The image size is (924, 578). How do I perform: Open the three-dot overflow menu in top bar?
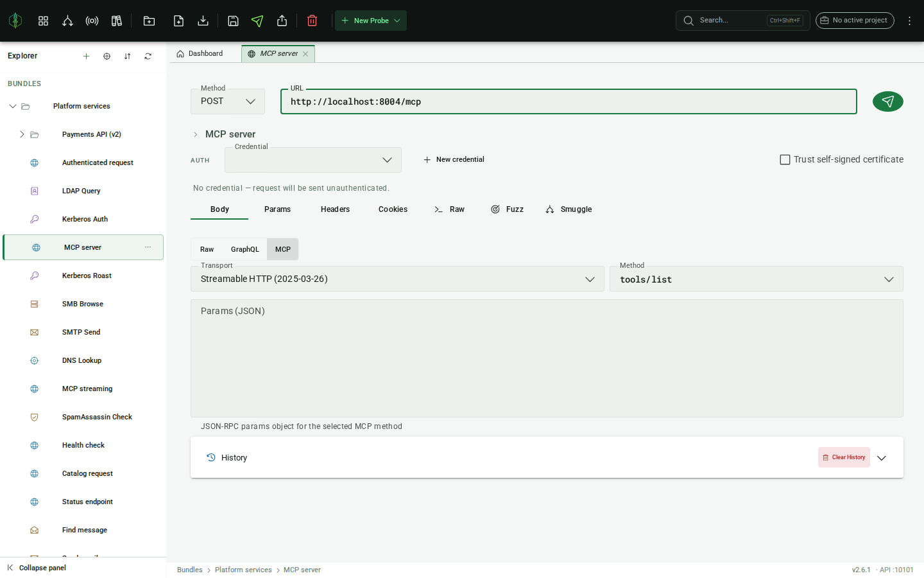point(909,21)
